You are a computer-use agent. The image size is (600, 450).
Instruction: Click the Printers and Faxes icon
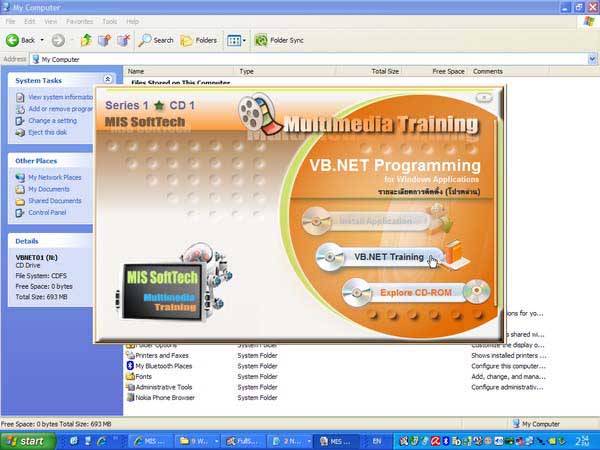pyautogui.click(x=130, y=355)
